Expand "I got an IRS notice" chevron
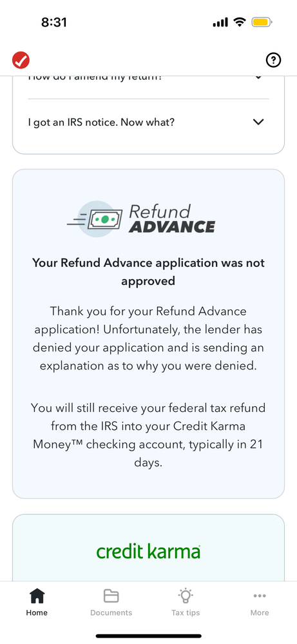Image resolution: width=297 pixels, height=644 pixels. [x=258, y=122]
